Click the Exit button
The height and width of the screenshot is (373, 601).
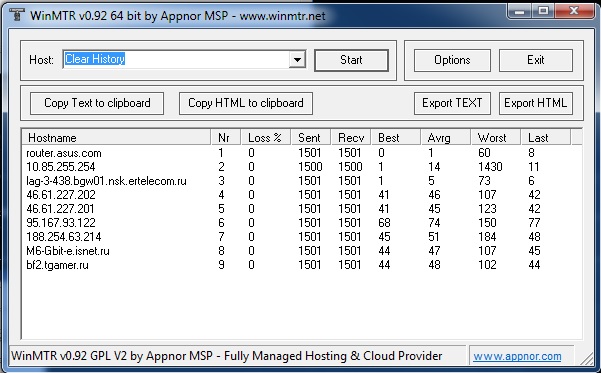point(535,60)
